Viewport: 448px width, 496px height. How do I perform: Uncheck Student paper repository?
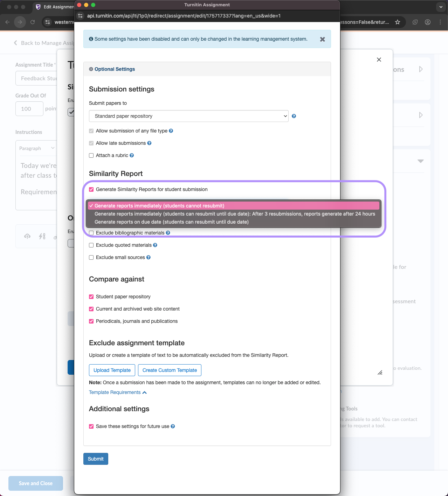tap(91, 297)
